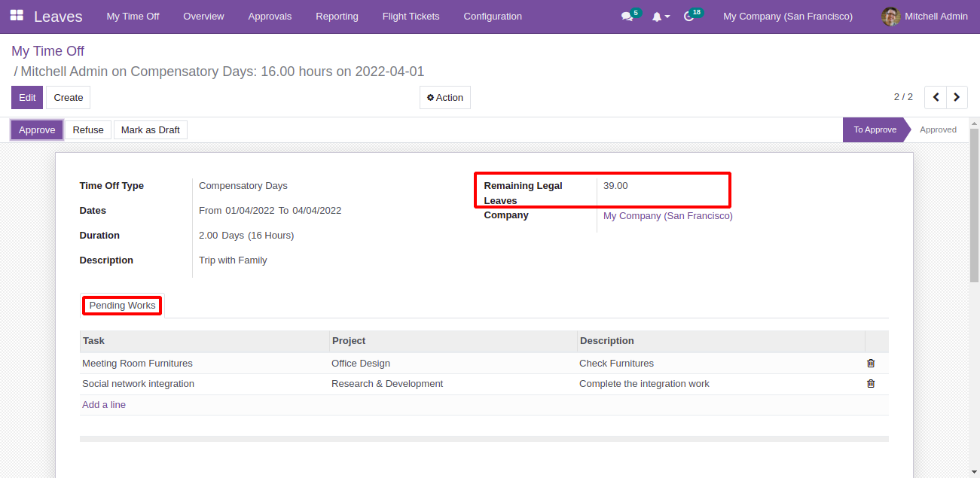Viewport: 980px width, 478px height.
Task: Open the conversations chat icon
Action: 627,17
